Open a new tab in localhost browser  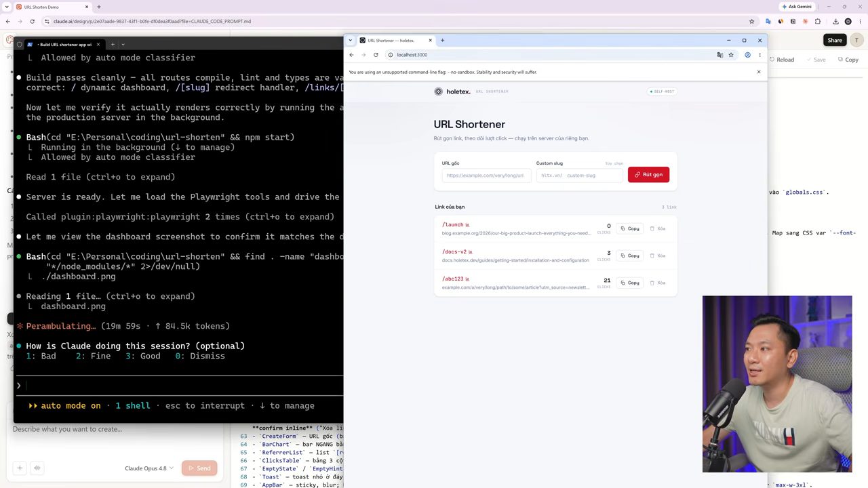point(443,41)
